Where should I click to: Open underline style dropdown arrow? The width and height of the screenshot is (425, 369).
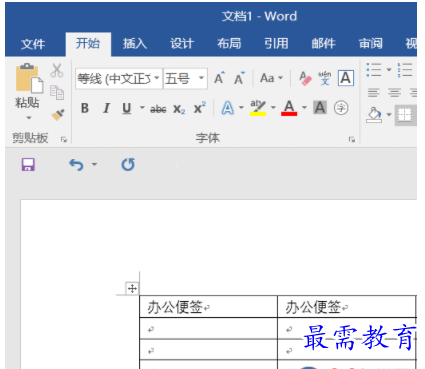coord(142,108)
